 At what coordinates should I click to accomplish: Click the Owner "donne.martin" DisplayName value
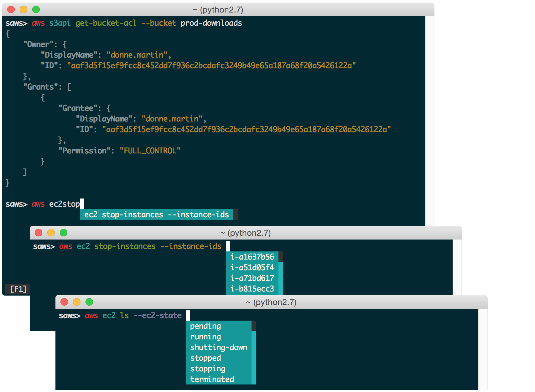point(137,55)
